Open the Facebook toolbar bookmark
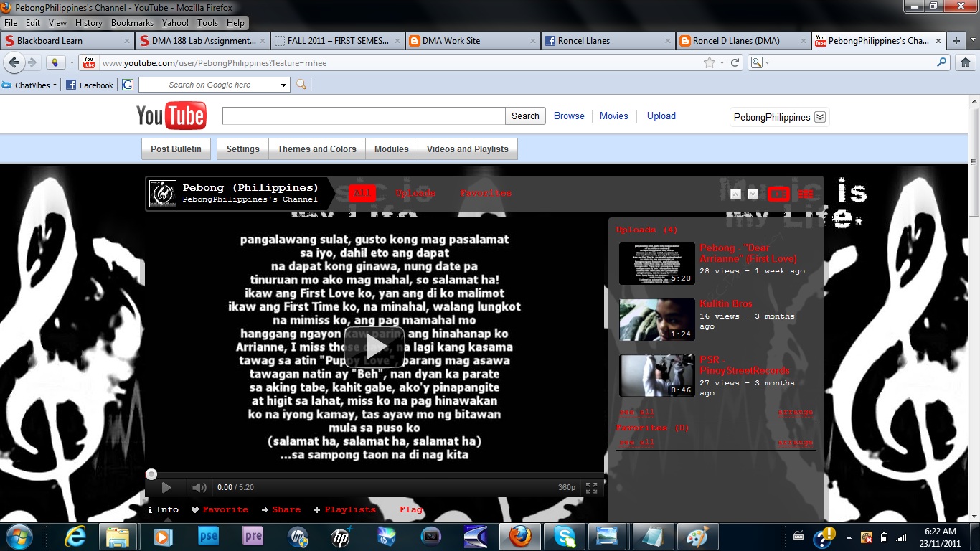 click(90, 85)
